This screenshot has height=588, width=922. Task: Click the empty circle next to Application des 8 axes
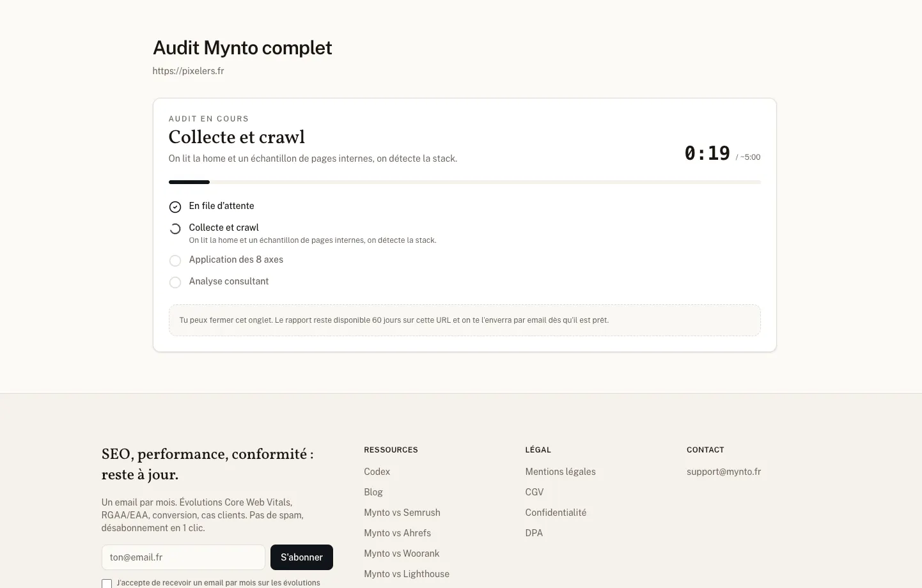click(175, 261)
